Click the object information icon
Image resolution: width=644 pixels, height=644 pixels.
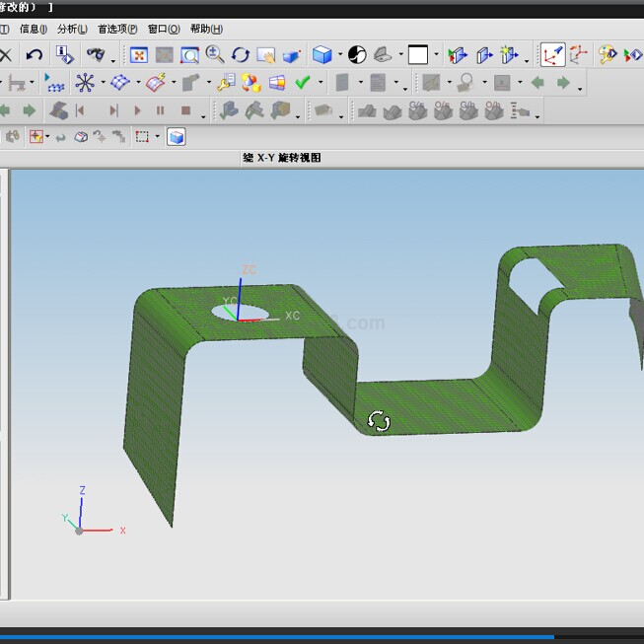click(x=64, y=55)
